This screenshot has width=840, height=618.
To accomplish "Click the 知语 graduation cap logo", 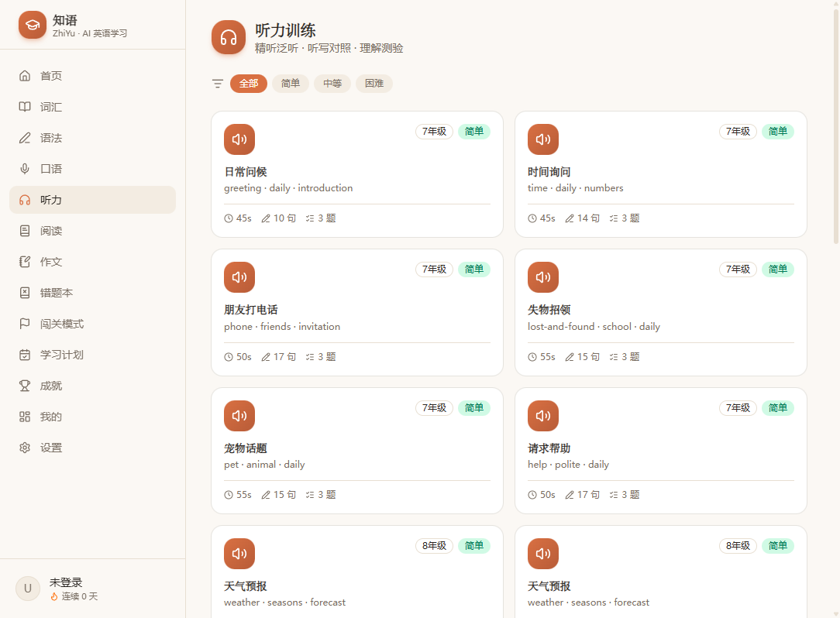I will pos(32,26).
